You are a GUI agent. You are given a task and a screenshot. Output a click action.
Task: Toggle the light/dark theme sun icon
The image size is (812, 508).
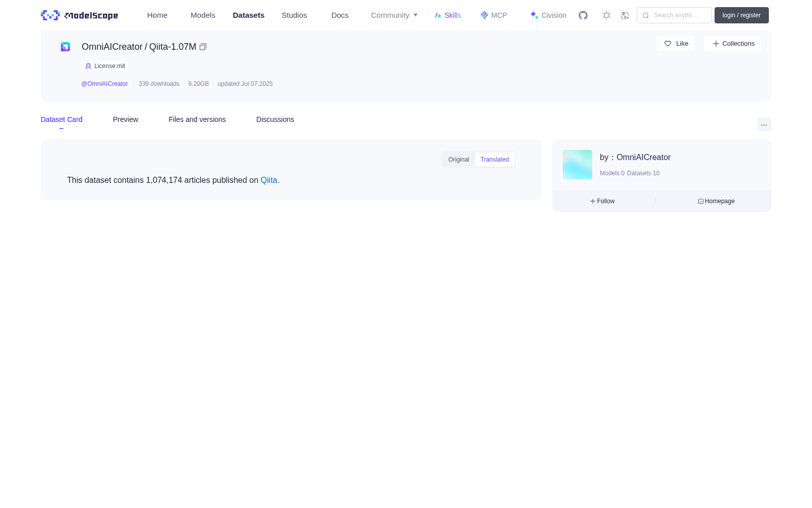coord(606,15)
